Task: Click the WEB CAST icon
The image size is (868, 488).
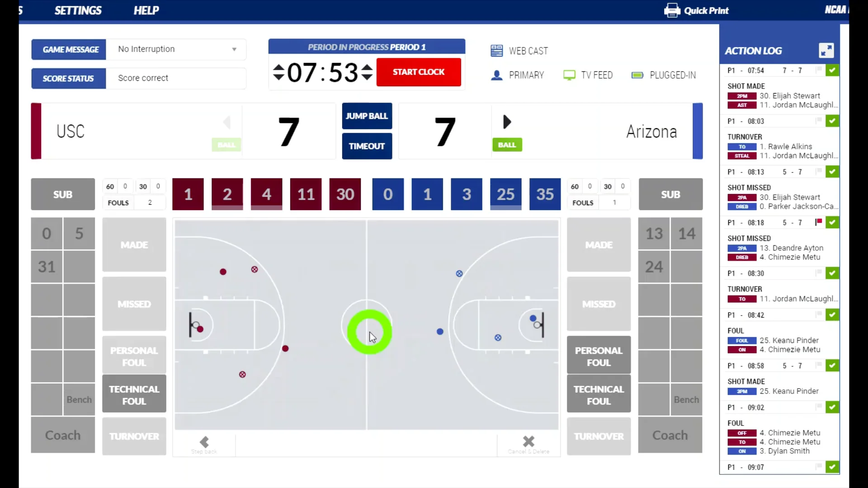Action: tap(496, 51)
